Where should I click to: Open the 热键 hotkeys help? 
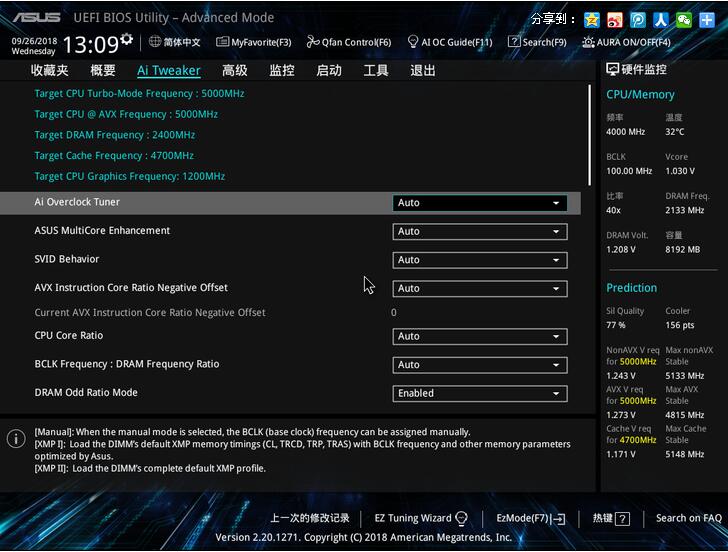611,518
